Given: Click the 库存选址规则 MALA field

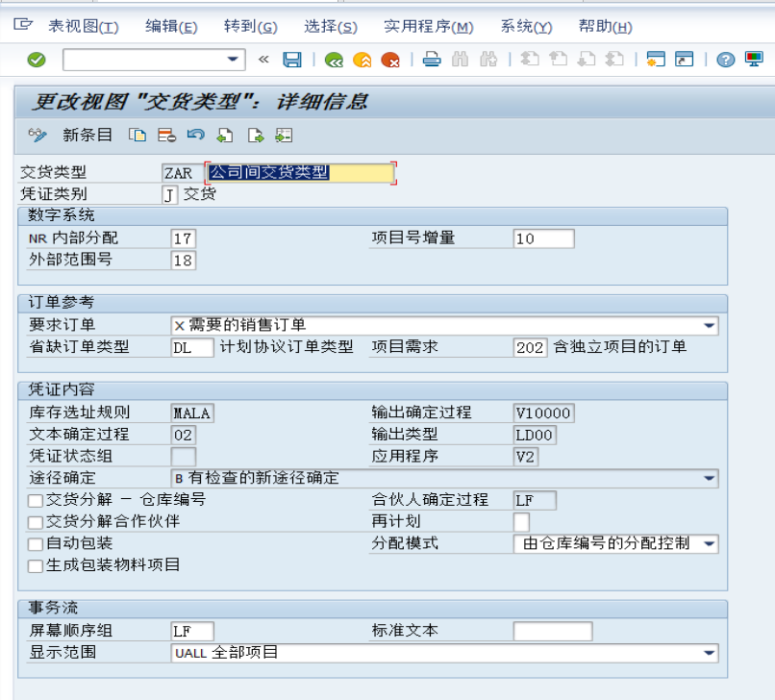Looking at the screenshot, I should coord(192,412).
